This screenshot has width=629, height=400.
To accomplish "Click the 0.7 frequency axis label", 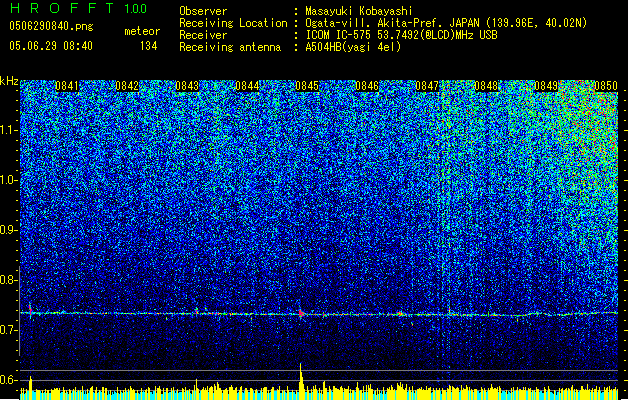I will pos(9,330).
